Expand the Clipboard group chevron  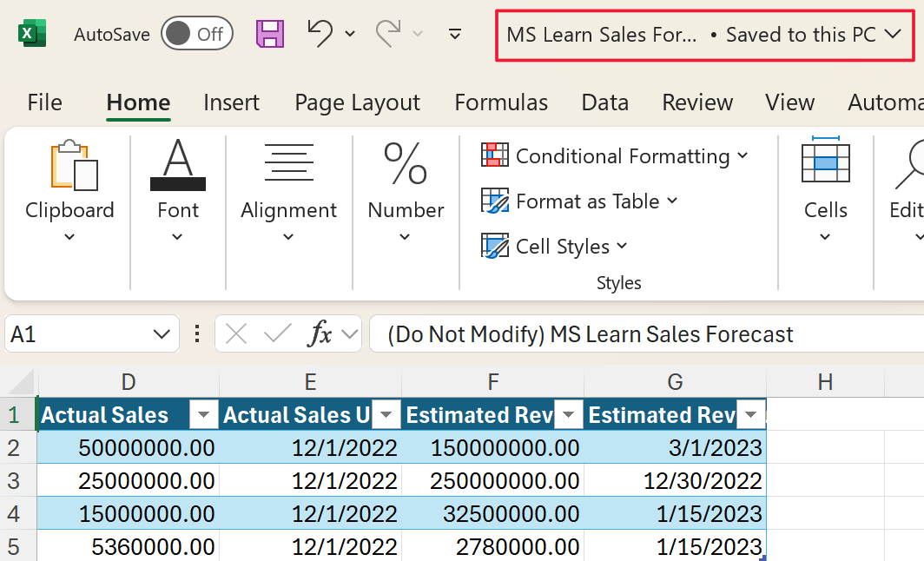tap(69, 237)
